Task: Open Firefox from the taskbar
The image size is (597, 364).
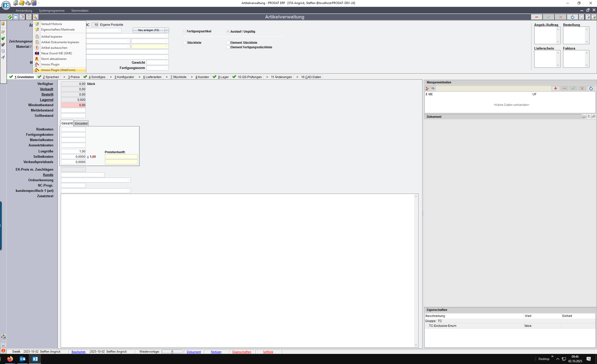Action: coord(10,359)
